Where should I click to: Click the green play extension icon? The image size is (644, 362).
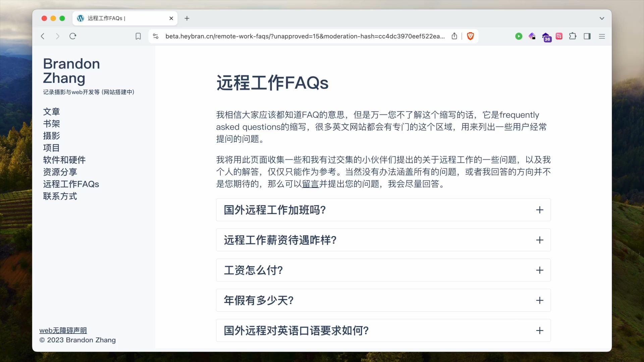(519, 36)
